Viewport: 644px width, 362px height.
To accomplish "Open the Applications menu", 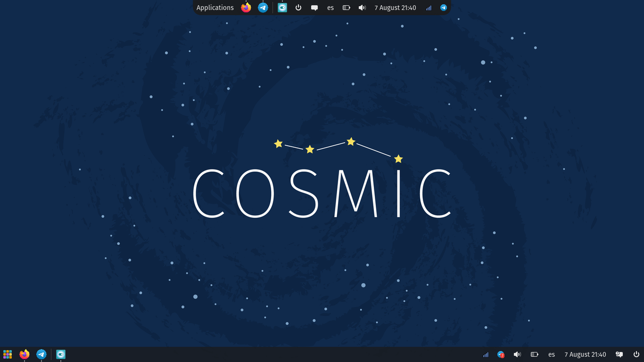I will (215, 8).
